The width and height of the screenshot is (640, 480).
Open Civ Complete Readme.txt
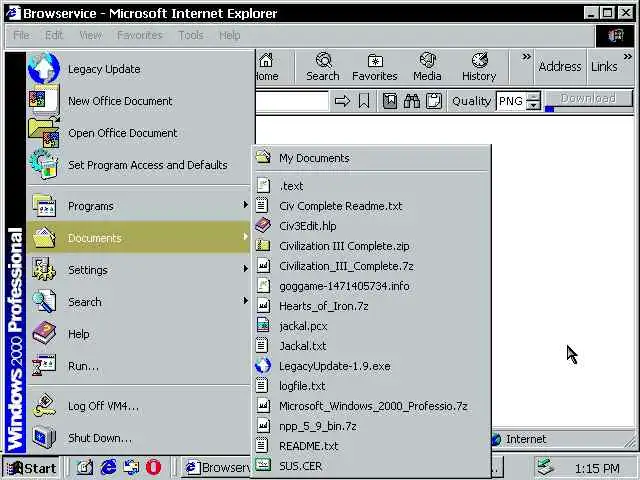371,206
